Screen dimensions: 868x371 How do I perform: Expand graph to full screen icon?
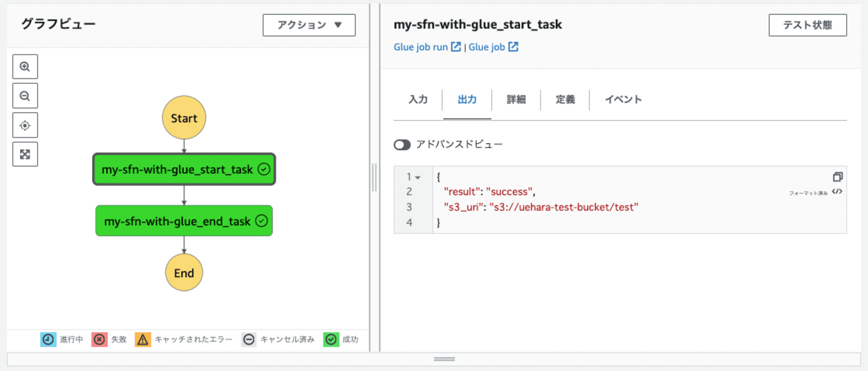[25, 154]
